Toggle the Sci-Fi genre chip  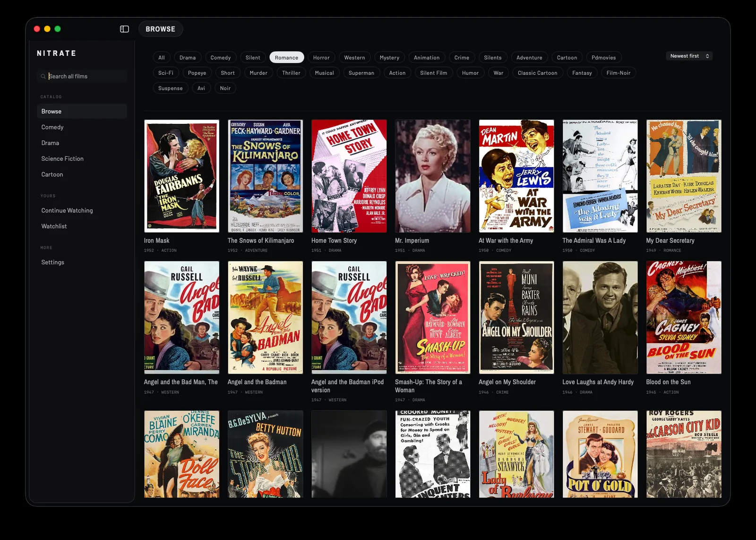[x=166, y=73]
